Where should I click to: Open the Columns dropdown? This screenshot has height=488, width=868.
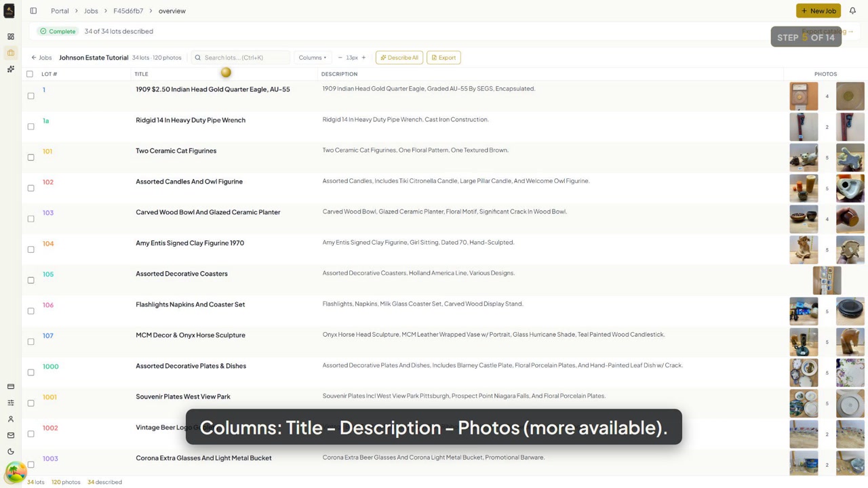313,58
